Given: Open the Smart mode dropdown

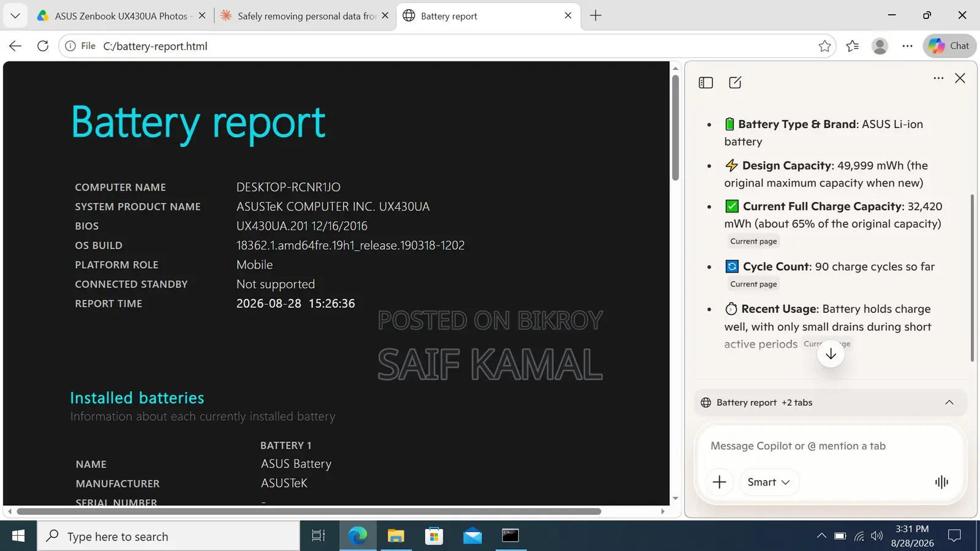Looking at the screenshot, I should pyautogui.click(x=769, y=482).
